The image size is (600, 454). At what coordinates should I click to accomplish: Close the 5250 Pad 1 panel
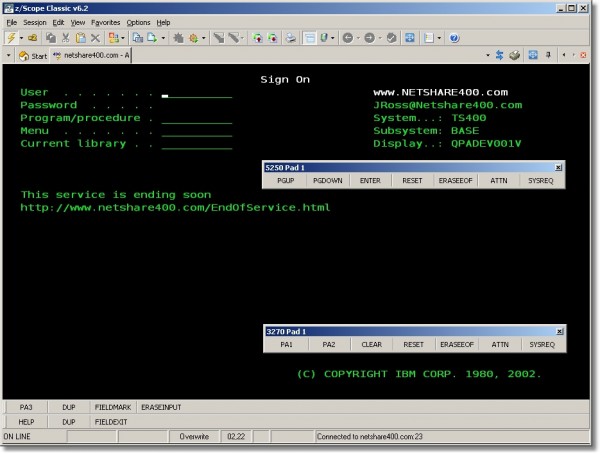click(558, 167)
